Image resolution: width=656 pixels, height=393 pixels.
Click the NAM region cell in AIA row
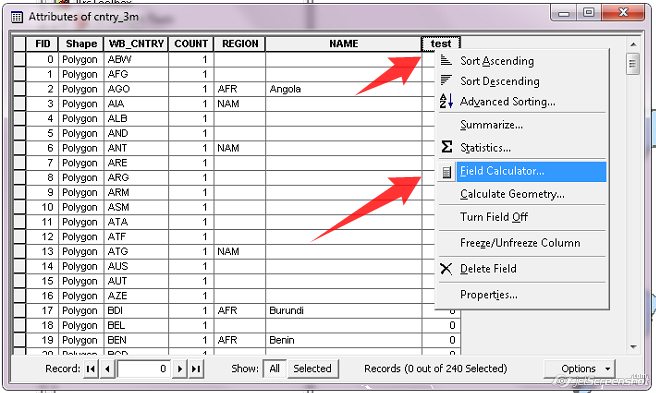(x=240, y=104)
